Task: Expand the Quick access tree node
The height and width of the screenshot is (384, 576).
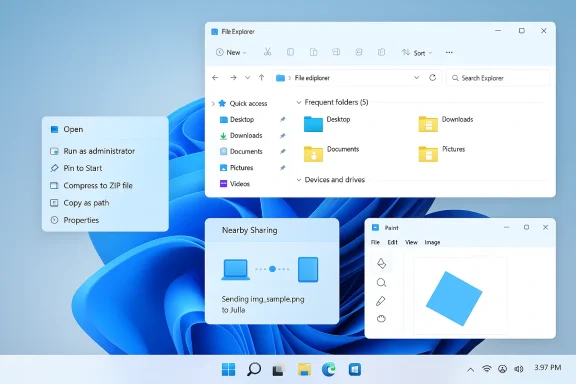Action: (x=213, y=104)
